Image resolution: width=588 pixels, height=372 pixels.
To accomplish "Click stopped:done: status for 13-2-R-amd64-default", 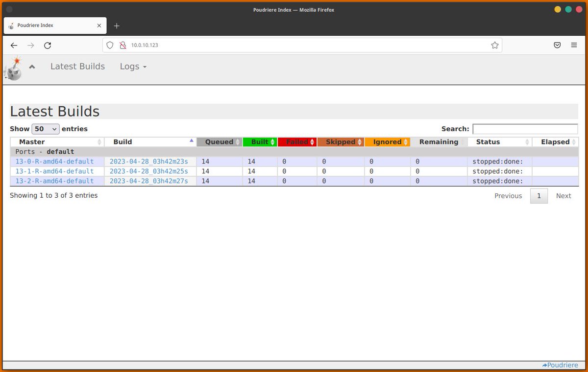I will [x=498, y=181].
